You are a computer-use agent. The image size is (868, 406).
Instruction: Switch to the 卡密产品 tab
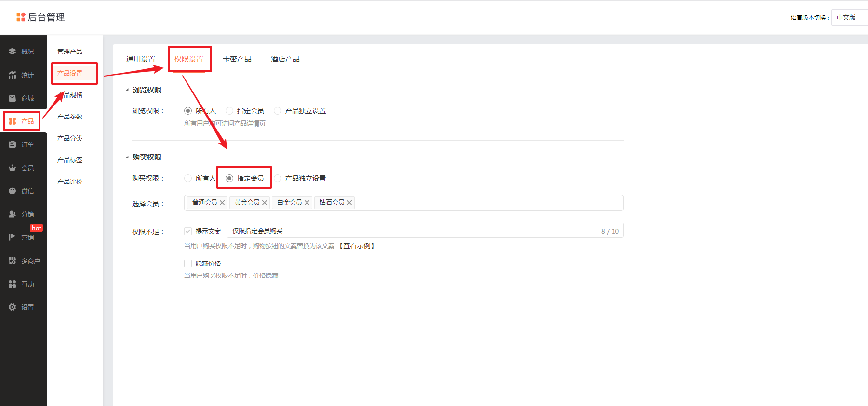[x=237, y=59]
